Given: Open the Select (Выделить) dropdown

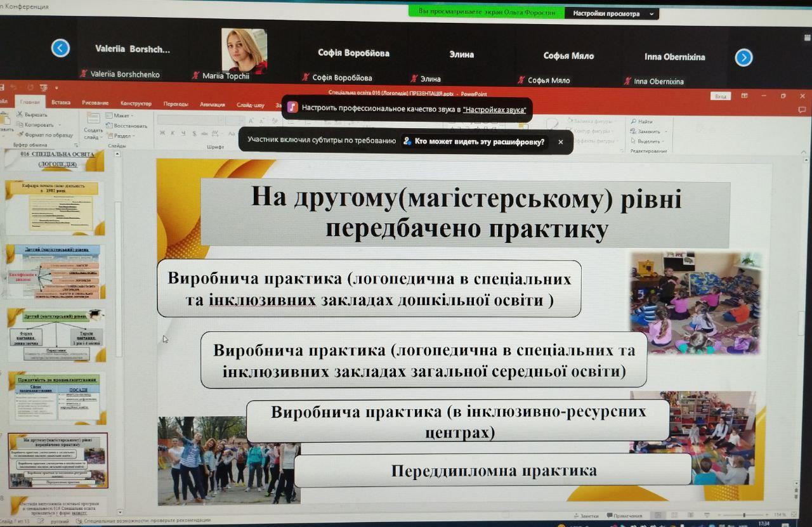Looking at the screenshot, I should click(646, 141).
